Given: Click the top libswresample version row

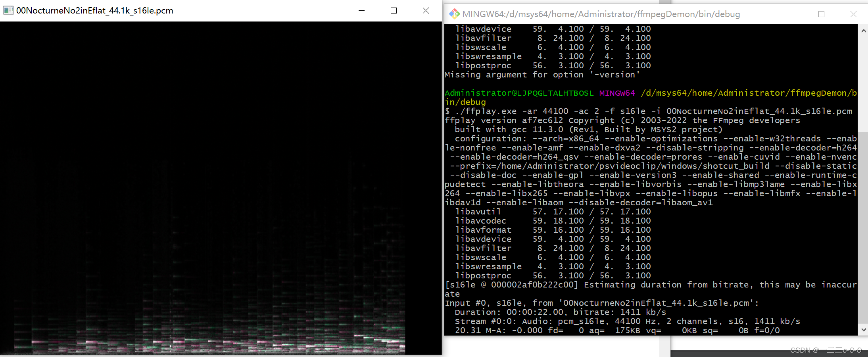Looking at the screenshot, I should coord(553,56).
